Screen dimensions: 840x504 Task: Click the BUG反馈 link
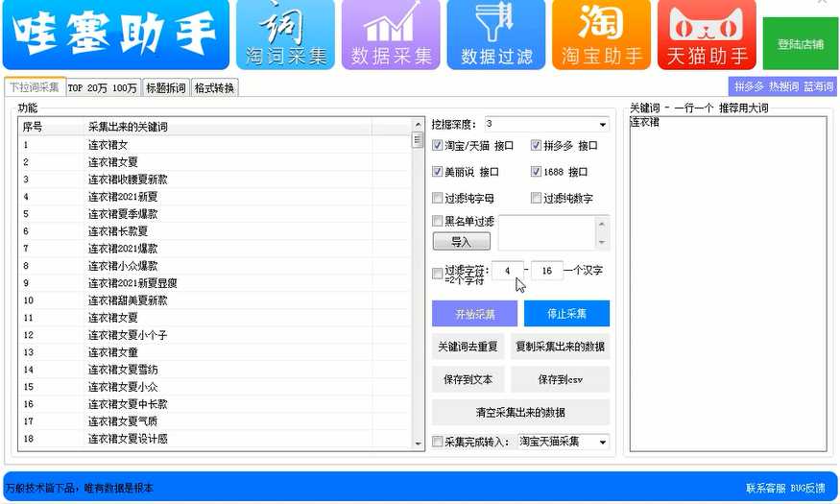pyautogui.click(x=808, y=488)
